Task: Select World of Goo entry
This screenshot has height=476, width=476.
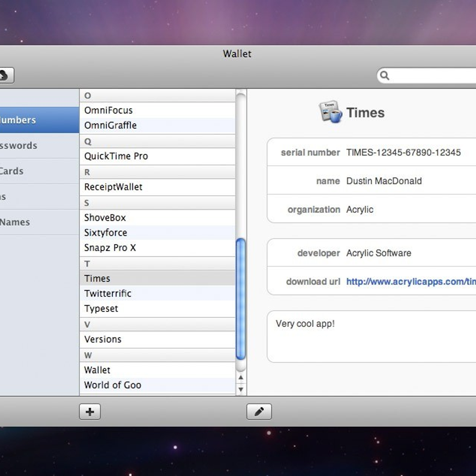Action: 112,385
